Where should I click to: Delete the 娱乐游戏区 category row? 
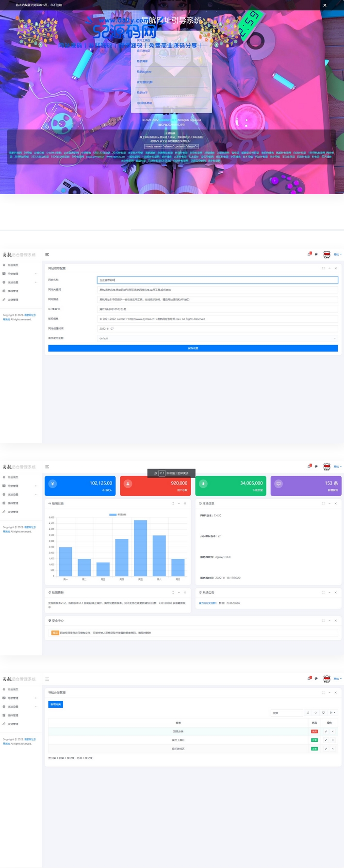[x=332, y=749]
